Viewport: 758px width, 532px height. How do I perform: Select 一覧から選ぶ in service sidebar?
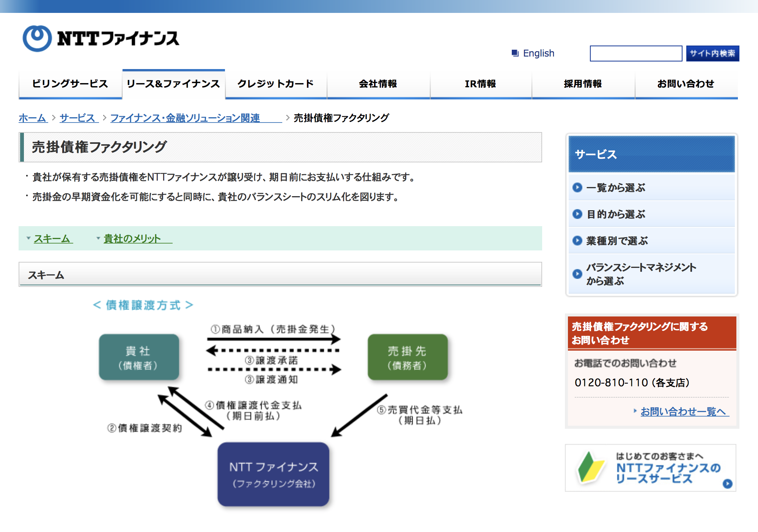[651, 187]
